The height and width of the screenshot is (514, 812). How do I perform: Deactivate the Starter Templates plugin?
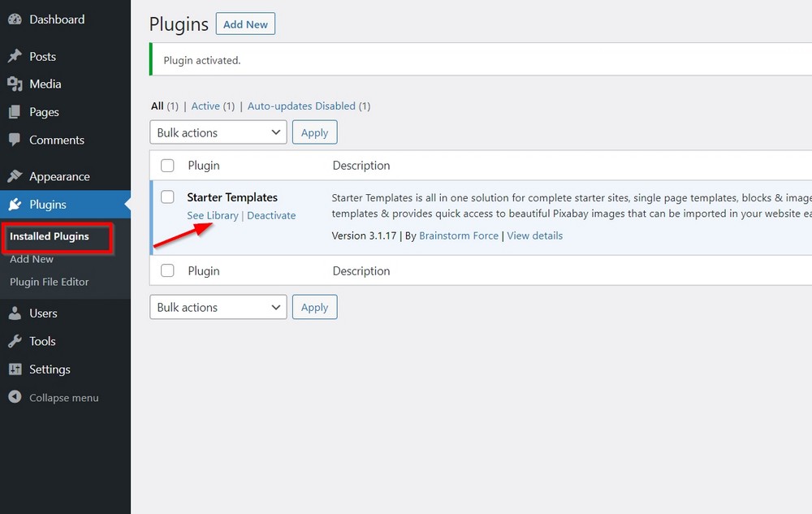[x=271, y=215]
